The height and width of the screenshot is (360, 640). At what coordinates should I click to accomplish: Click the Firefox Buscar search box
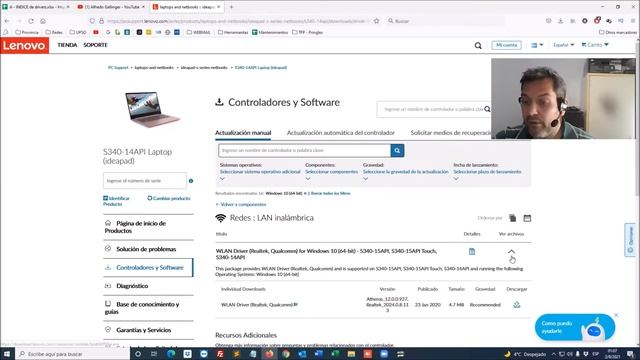(445, 21)
